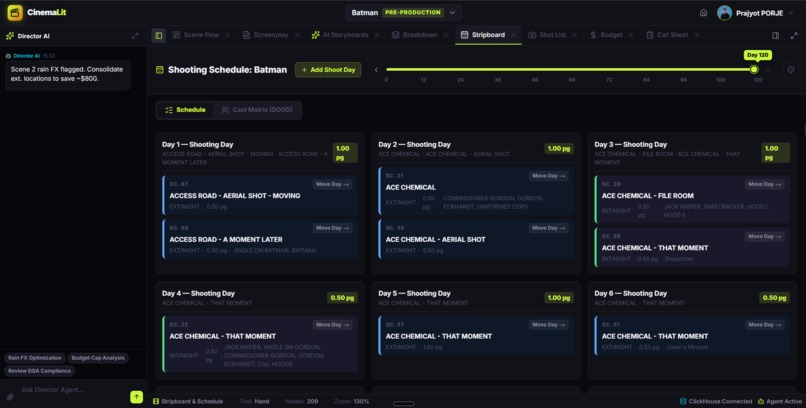Open the home icon near the profile
The image size is (806, 408).
pos(703,13)
